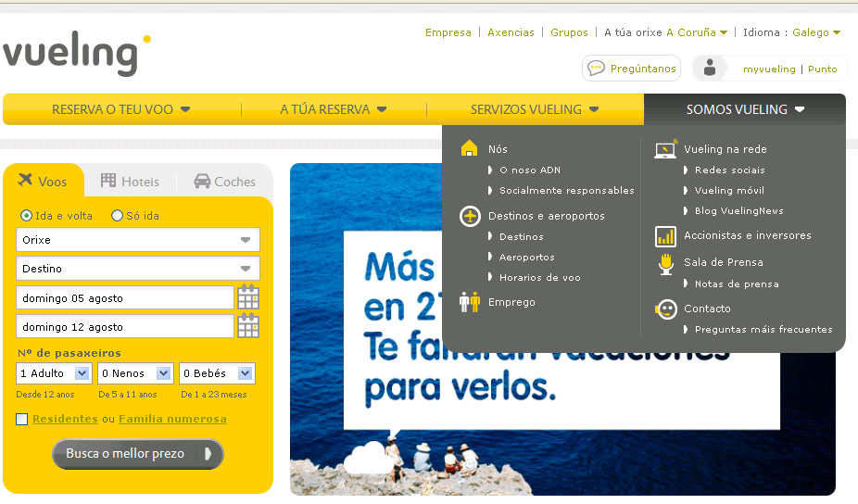This screenshot has height=504, width=858.
Task: Expand the Idioma Galego language selector
Action: coord(816,32)
